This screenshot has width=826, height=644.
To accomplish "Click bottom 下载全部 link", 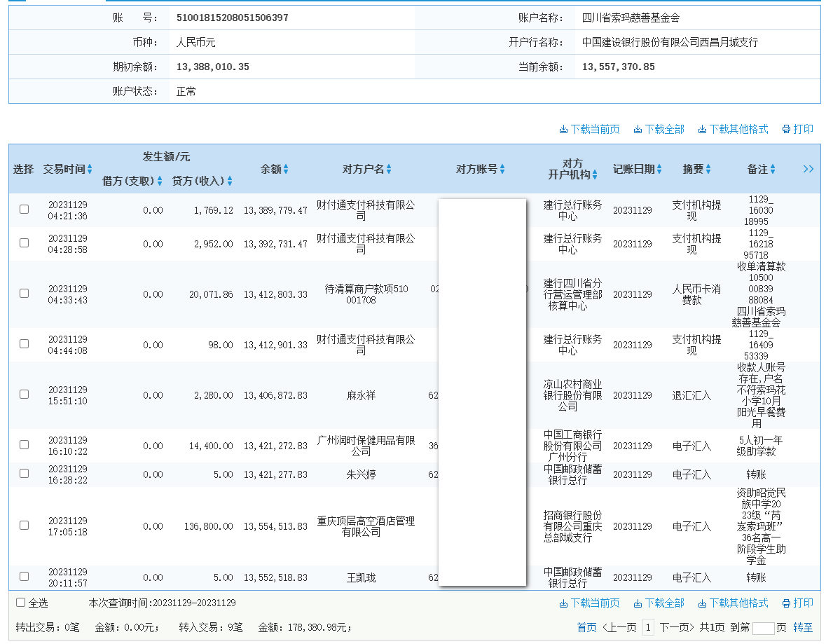I will (665, 603).
